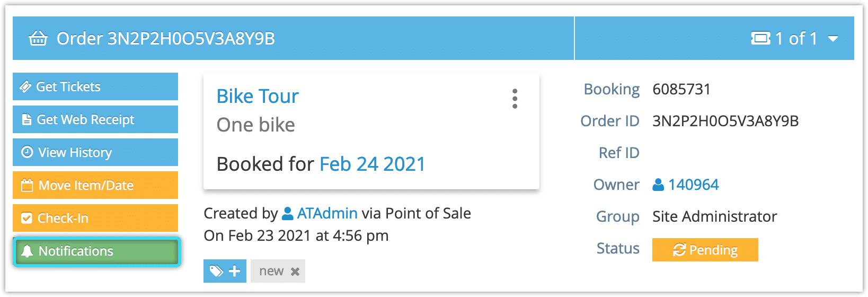The width and height of the screenshot is (868, 297).
Task: Open ATAdmin user profile link
Action: pyautogui.click(x=327, y=213)
